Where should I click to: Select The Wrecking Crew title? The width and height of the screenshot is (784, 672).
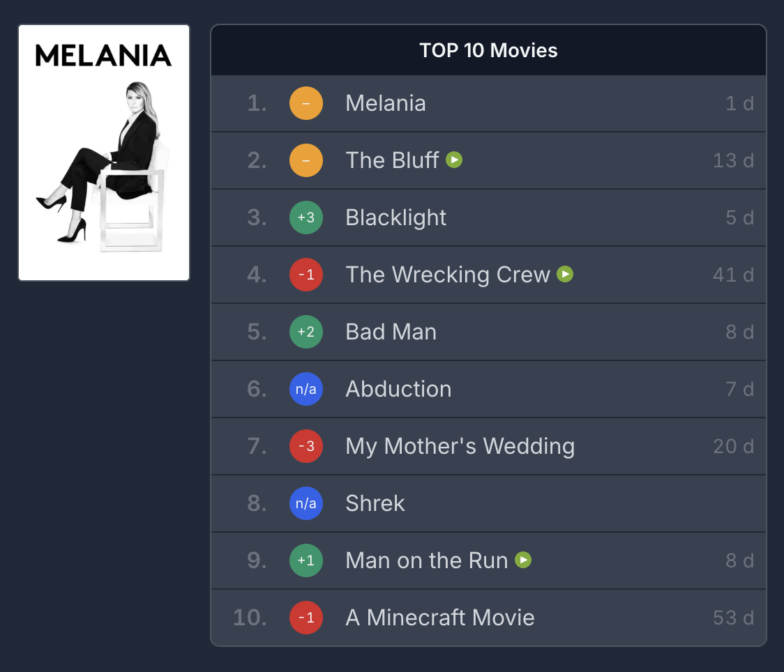coord(448,275)
